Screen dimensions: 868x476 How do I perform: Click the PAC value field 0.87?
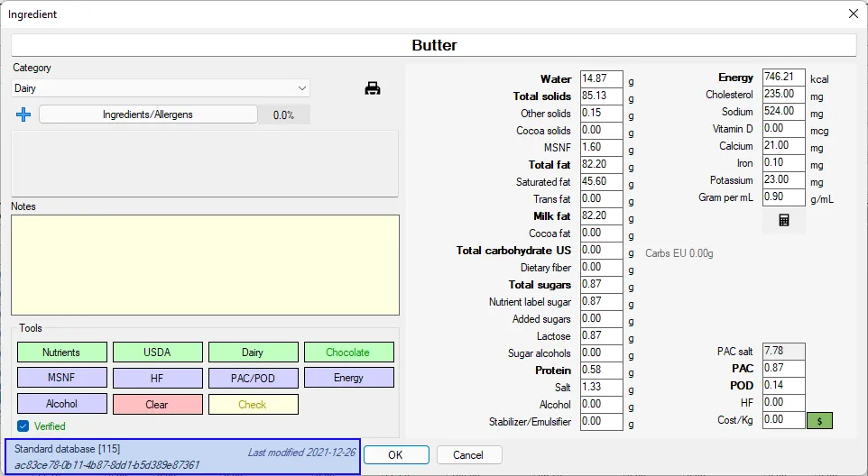[783, 369]
